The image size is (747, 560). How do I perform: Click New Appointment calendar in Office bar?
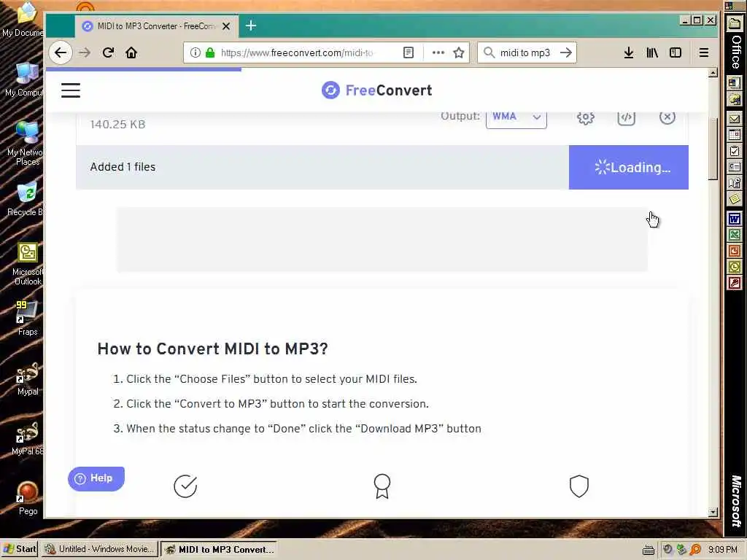734,135
